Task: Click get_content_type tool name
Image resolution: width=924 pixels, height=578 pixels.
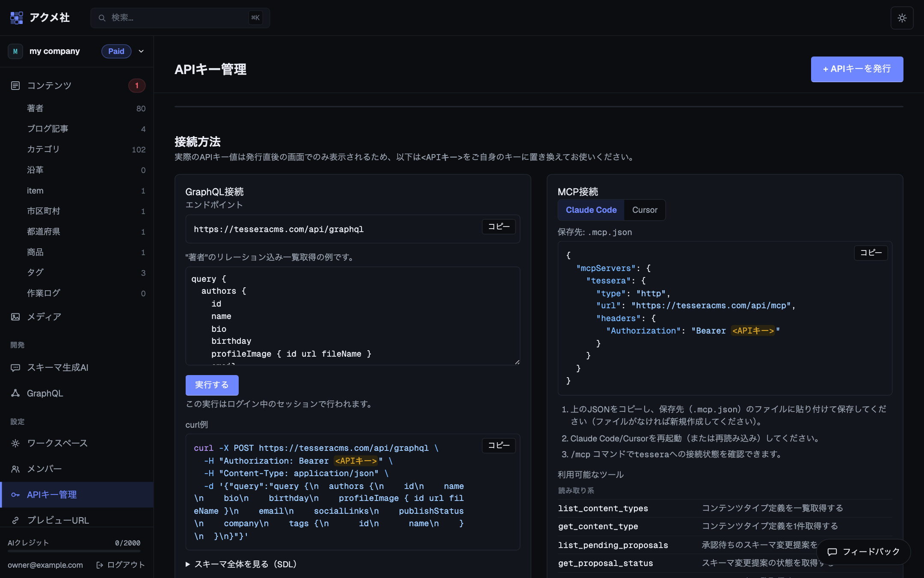Action: [x=598, y=527]
